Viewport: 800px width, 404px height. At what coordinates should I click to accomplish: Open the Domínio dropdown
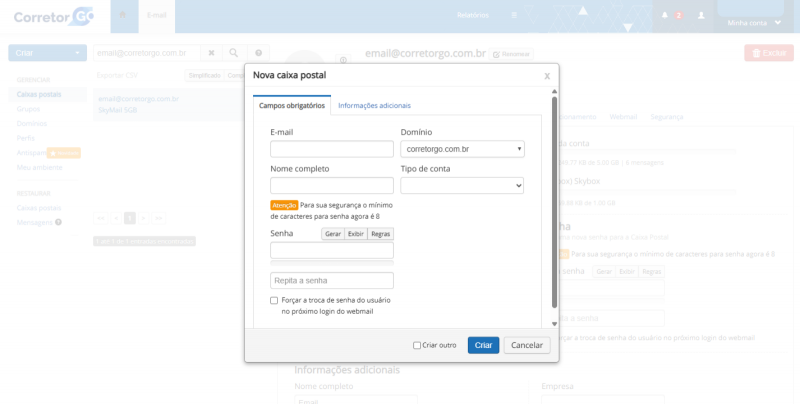462,149
